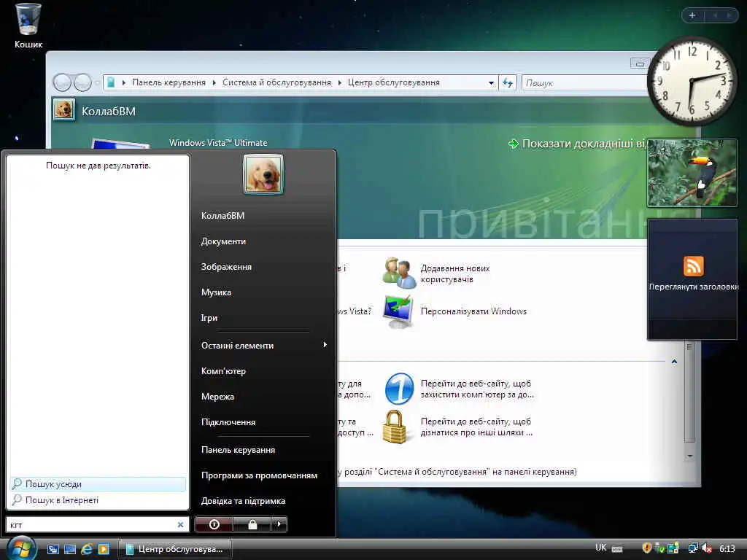Click the RSS feed icon in sidebar gadget
This screenshot has width=747, height=560.
pos(693,265)
